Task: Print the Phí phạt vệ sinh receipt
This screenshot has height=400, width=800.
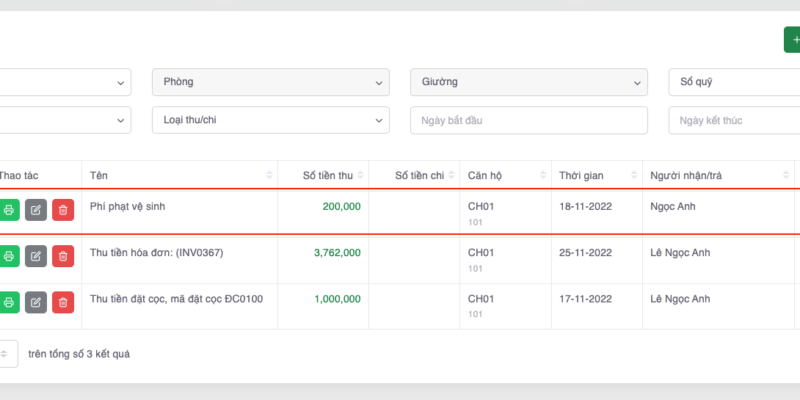Action: (9, 210)
